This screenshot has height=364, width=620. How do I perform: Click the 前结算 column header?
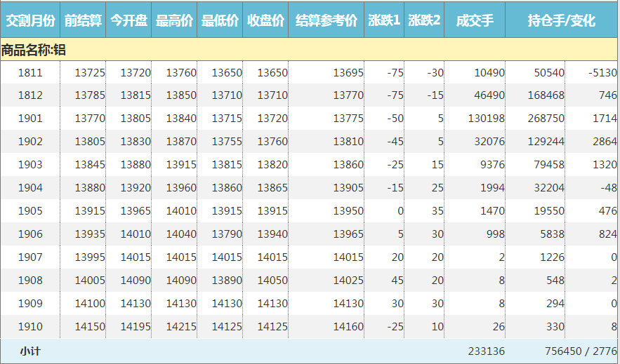pos(83,20)
